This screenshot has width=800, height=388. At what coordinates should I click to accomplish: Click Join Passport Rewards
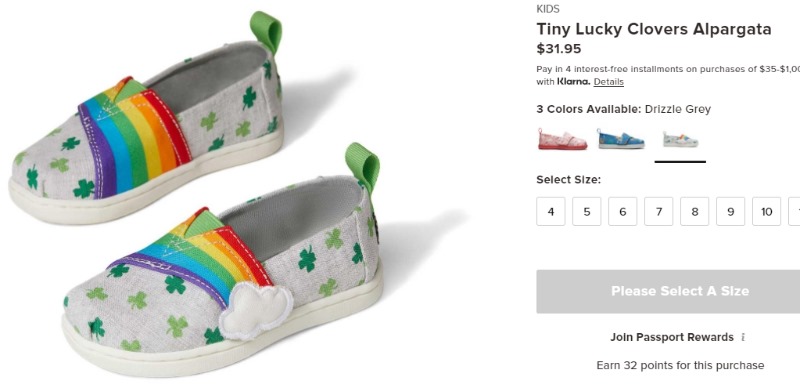(x=672, y=337)
